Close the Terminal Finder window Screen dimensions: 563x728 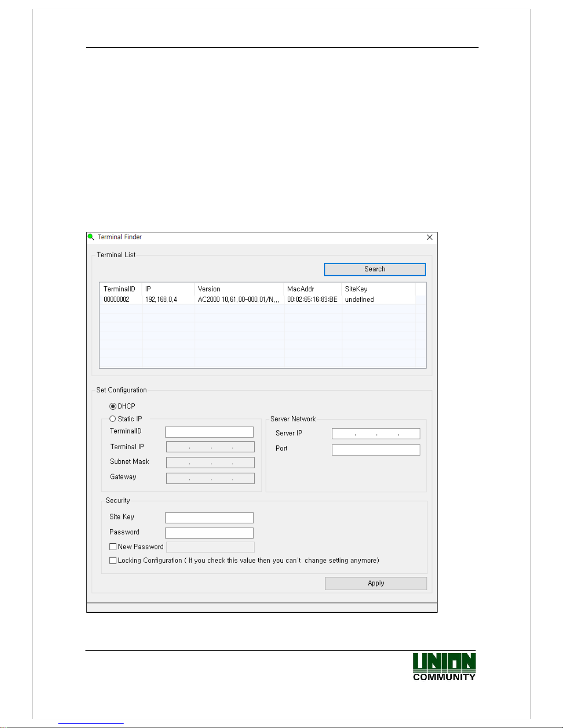point(429,237)
